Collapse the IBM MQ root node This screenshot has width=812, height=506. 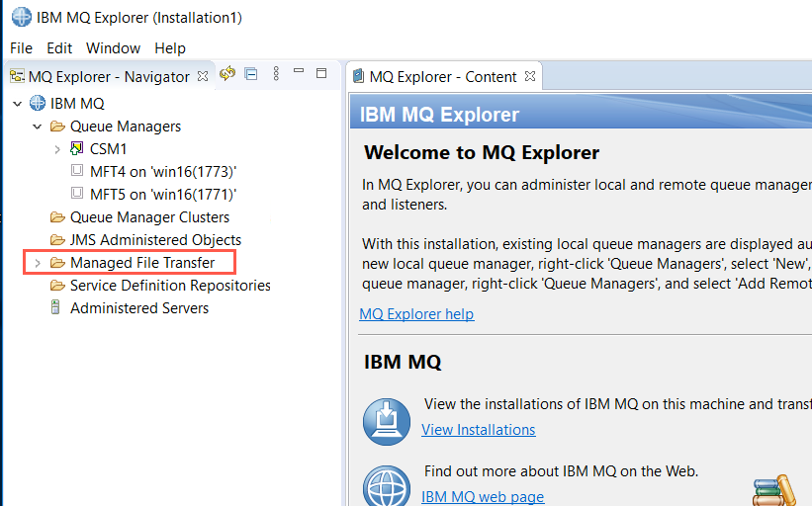coord(18,104)
